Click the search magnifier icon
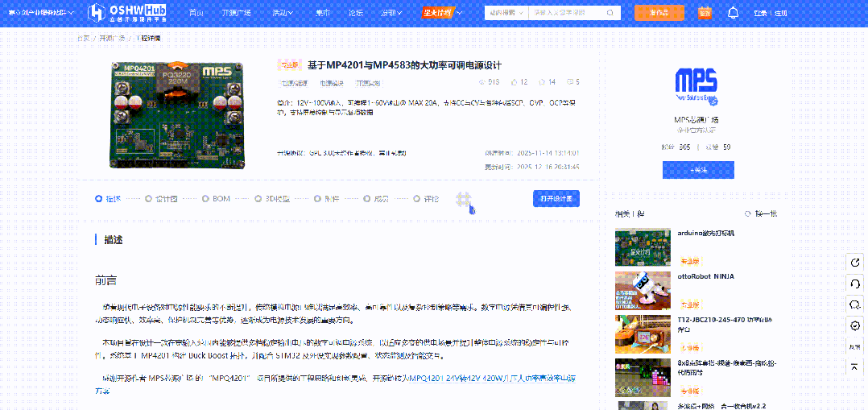This screenshot has width=868, height=410. click(612, 13)
